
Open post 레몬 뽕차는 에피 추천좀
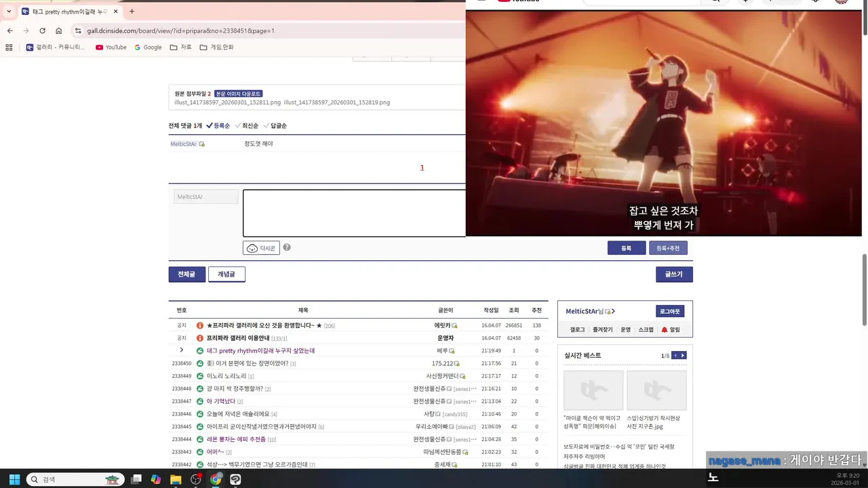click(237, 439)
